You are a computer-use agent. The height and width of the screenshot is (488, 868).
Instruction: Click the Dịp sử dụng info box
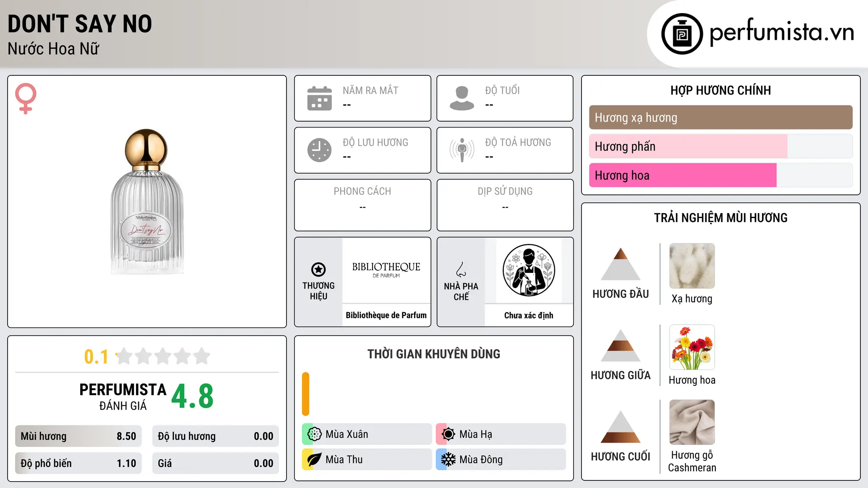point(505,205)
